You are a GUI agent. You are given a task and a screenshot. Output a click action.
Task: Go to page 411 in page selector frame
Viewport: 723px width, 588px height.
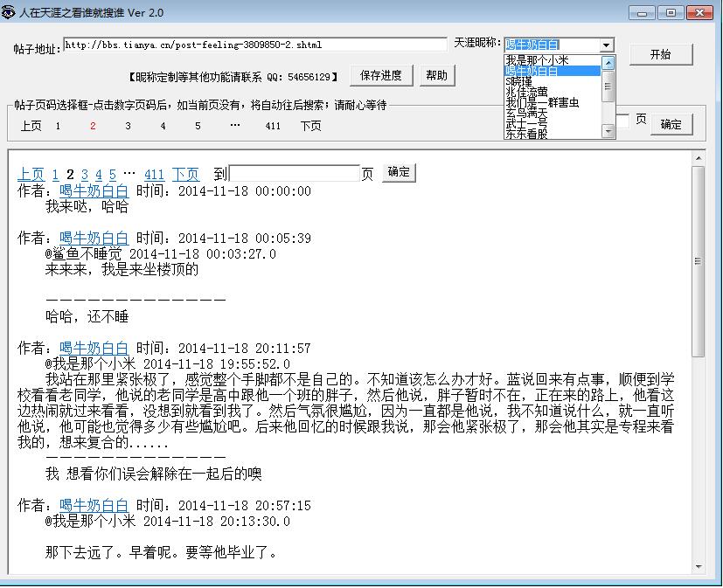coord(273,126)
